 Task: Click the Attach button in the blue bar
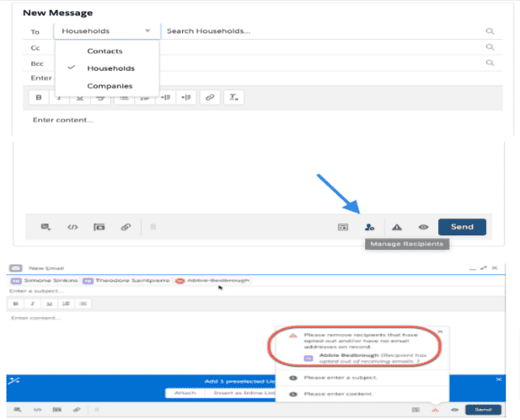tap(185, 393)
